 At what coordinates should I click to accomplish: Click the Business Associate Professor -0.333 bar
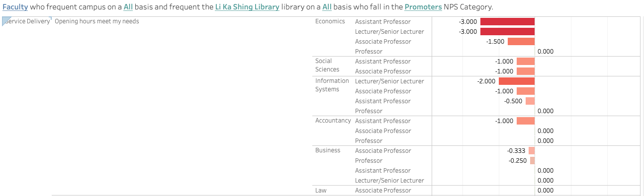pos(532,151)
